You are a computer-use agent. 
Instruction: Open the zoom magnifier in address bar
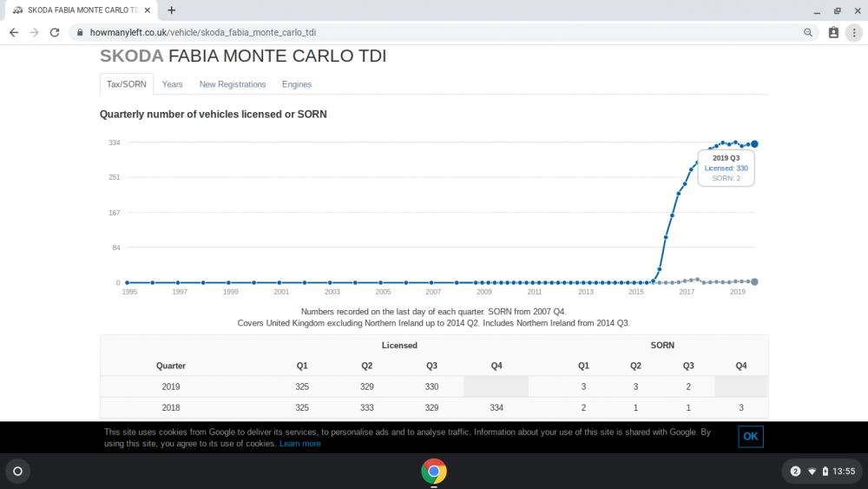[808, 33]
